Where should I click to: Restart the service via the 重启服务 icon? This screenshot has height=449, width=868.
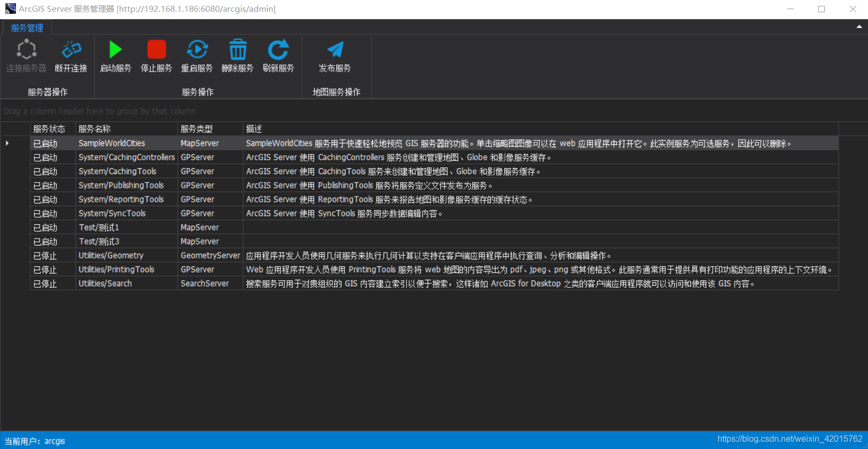197,50
